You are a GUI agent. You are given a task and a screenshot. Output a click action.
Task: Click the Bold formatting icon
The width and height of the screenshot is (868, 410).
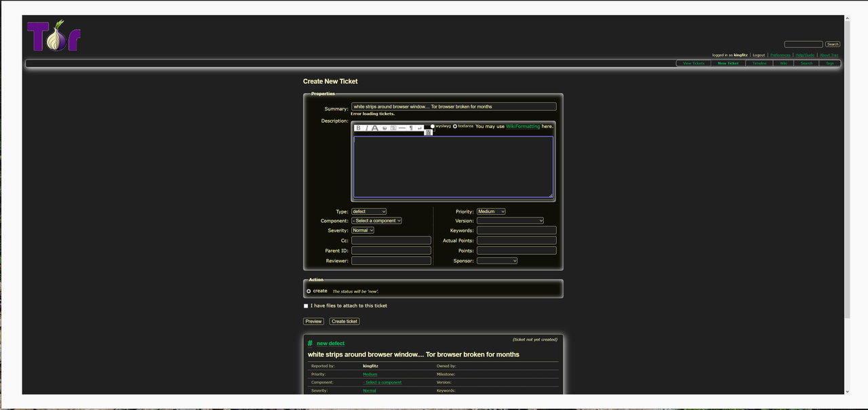tap(359, 128)
